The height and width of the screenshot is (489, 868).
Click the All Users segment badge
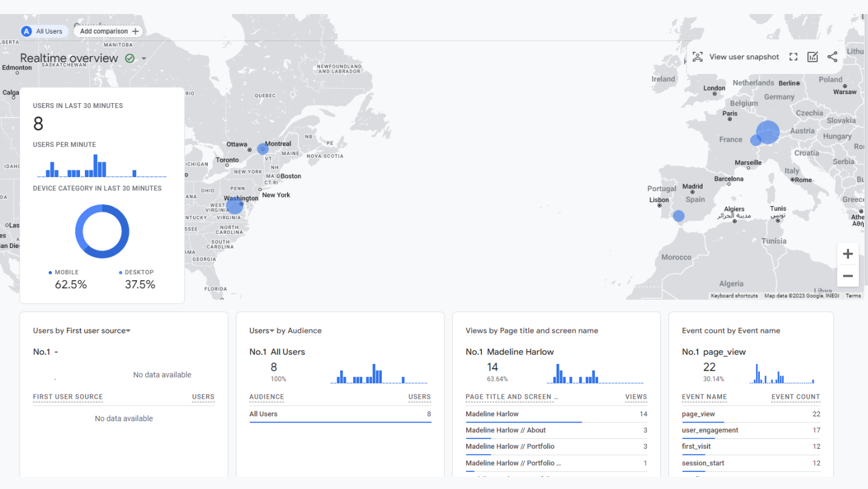(42, 31)
